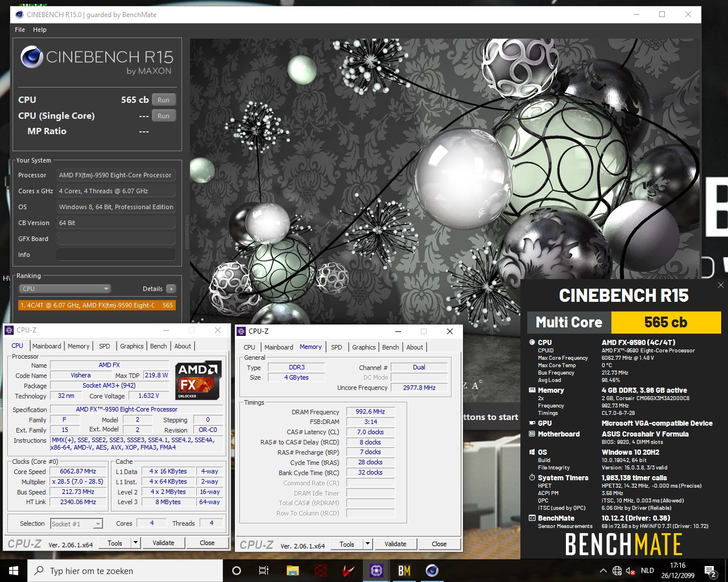The image size is (728, 582).
Task: Click the CPU section icon in BenchMate overlay
Action: pyautogui.click(x=532, y=342)
